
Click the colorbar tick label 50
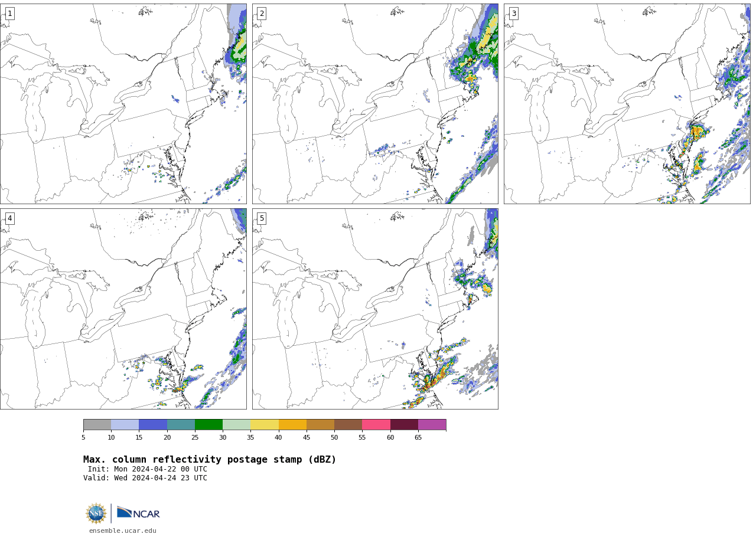(x=334, y=437)
